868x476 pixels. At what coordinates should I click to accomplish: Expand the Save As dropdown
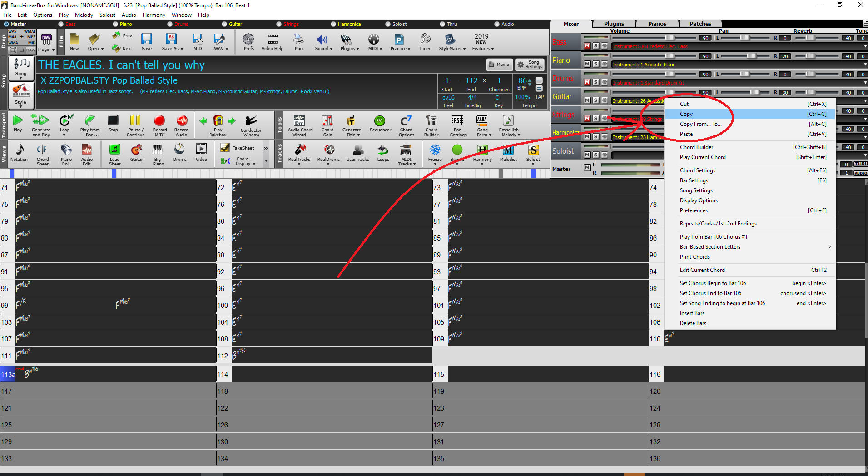(x=182, y=49)
